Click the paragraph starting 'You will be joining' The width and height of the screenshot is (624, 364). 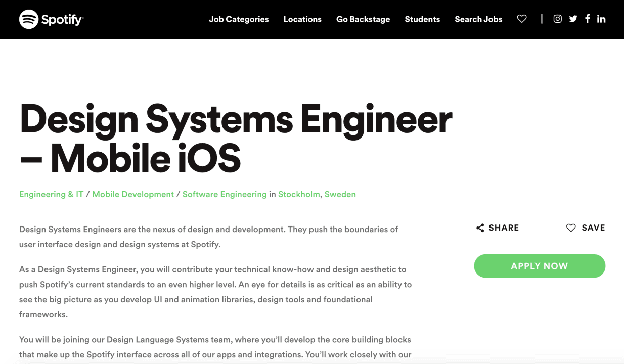[215, 347]
